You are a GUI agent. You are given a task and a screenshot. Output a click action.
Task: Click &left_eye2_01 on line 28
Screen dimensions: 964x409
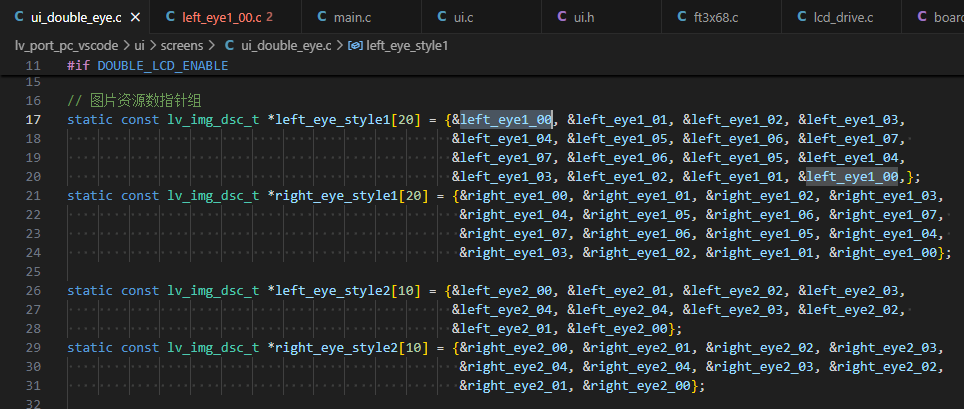click(502, 328)
